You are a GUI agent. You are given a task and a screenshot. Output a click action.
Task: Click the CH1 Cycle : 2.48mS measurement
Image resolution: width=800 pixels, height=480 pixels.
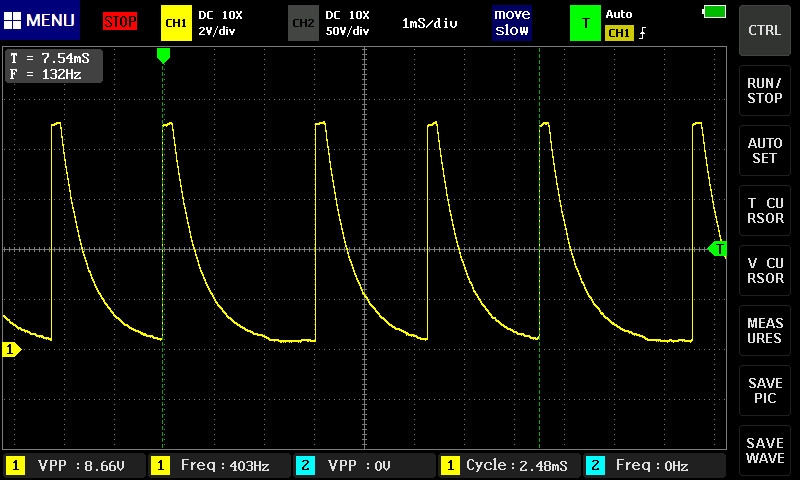tap(509, 465)
